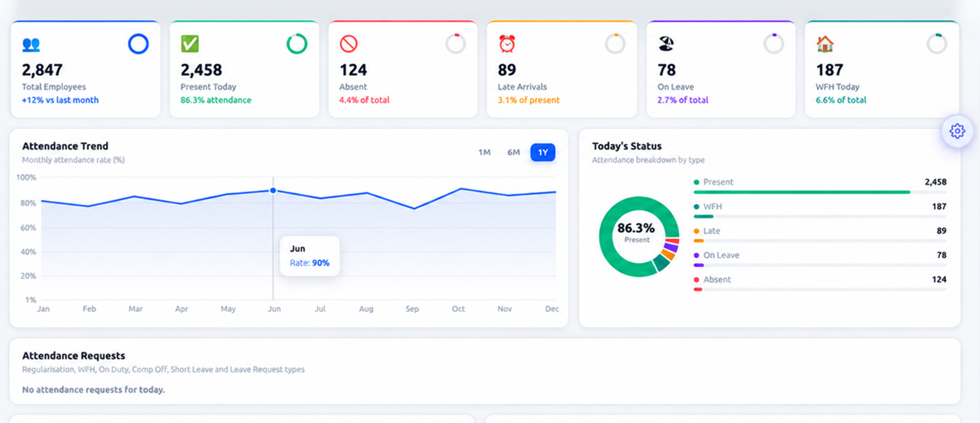Screen dimensions: 980x423
Task: Click the progress ring on Absent card
Action: (456, 44)
